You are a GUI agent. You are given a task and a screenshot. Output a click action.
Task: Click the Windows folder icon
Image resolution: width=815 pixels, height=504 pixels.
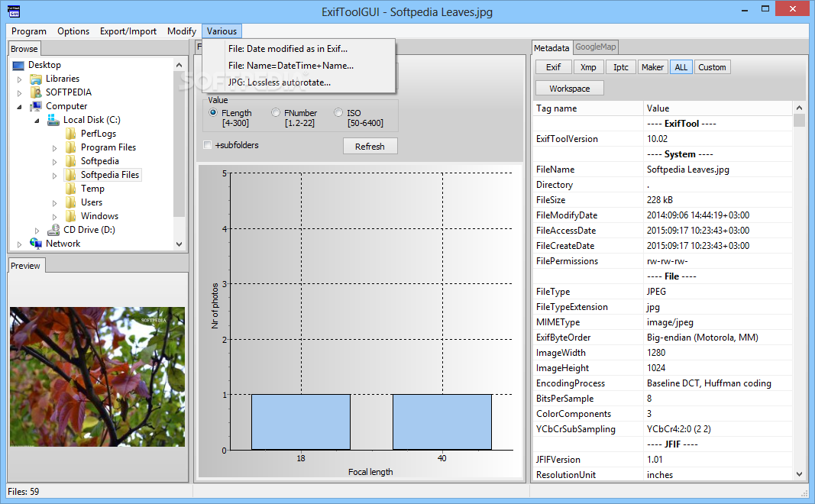(71, 216)
